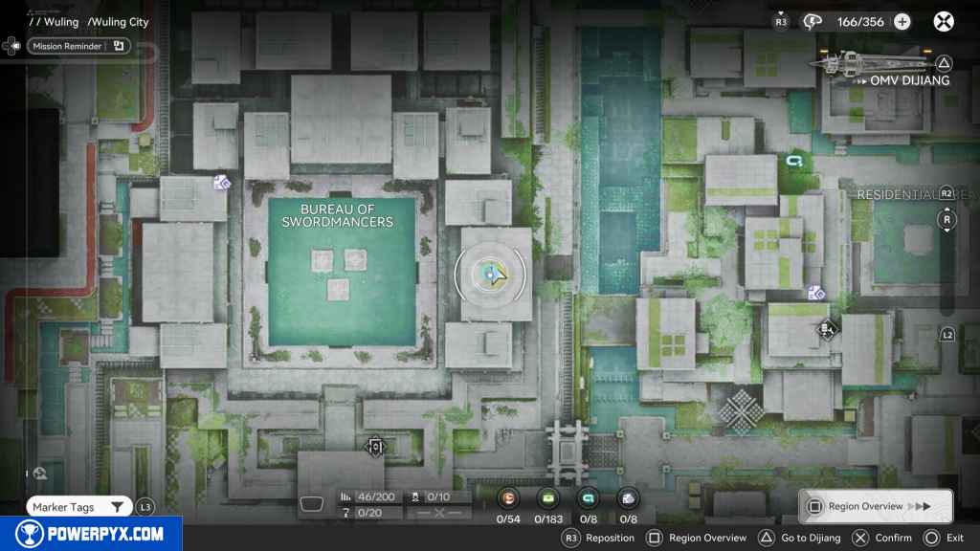Click the large diamond pattern landmark icon
The image size is (980, 551).
[742, 410]
